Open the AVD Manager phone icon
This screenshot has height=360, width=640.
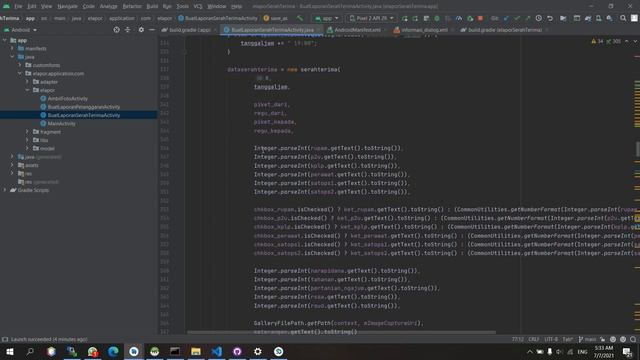[x=598, y=18]
